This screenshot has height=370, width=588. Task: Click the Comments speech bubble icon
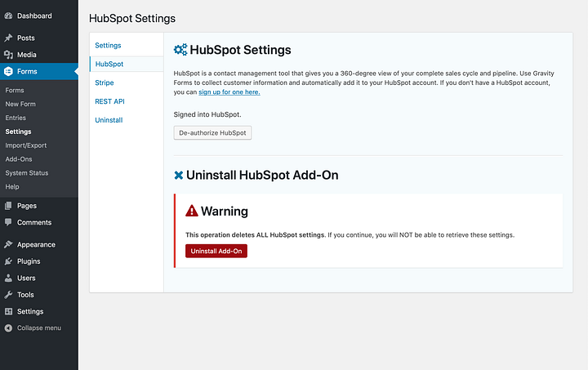[x=8, y=222]
